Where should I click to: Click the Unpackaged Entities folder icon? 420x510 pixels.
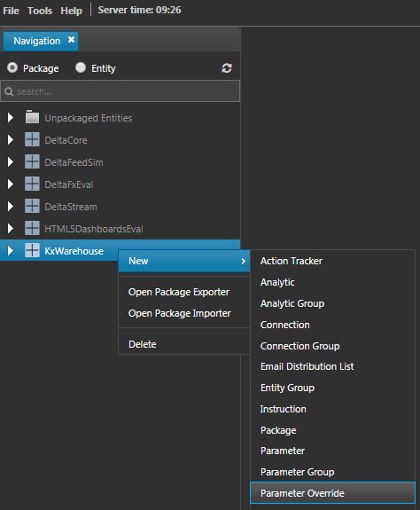pos(32,117)
